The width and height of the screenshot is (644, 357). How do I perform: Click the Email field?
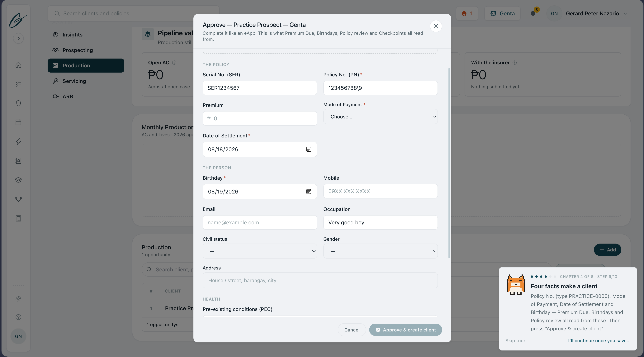pos(260,222)
